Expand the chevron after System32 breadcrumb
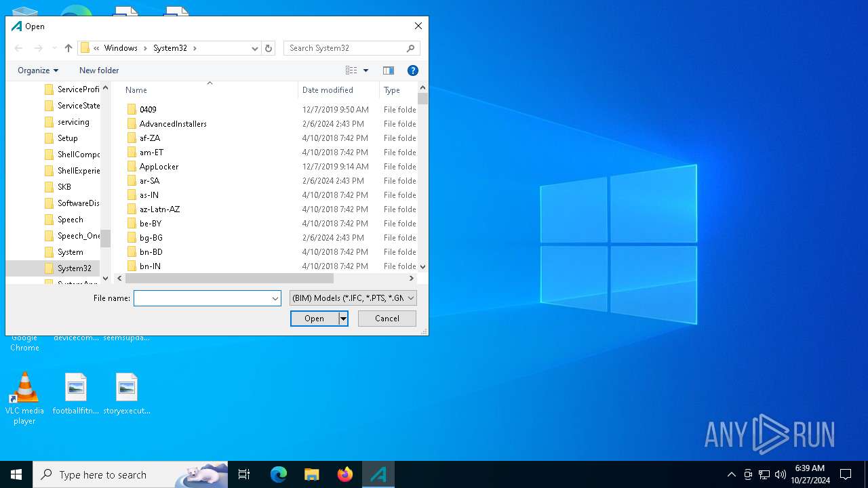The width and height of the screenshot is (868, 488). click(x=195, y=48)
